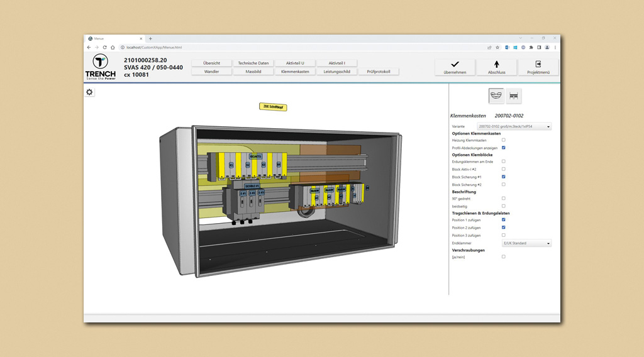The height and width of the screenshot is (357, 644).
Task: Enable Heizung Klemmkasten checkbox
Action: (x=503, y=140)
